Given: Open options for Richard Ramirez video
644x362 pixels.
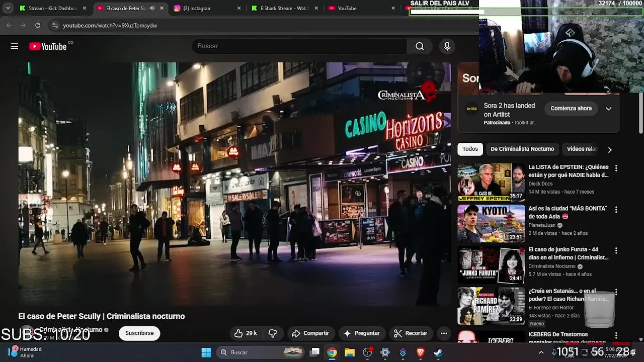Looking at the screenshot, I should click(616, 292).
